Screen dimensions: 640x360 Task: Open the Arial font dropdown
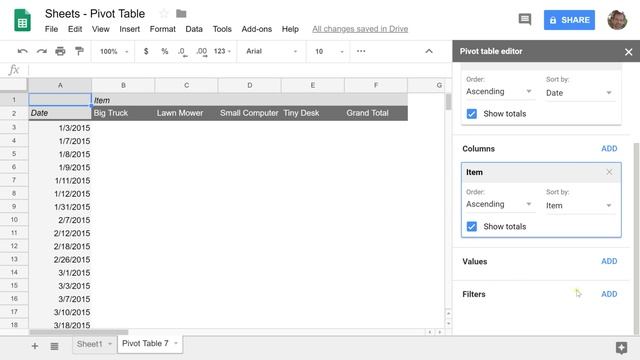(x=271, y=51)
